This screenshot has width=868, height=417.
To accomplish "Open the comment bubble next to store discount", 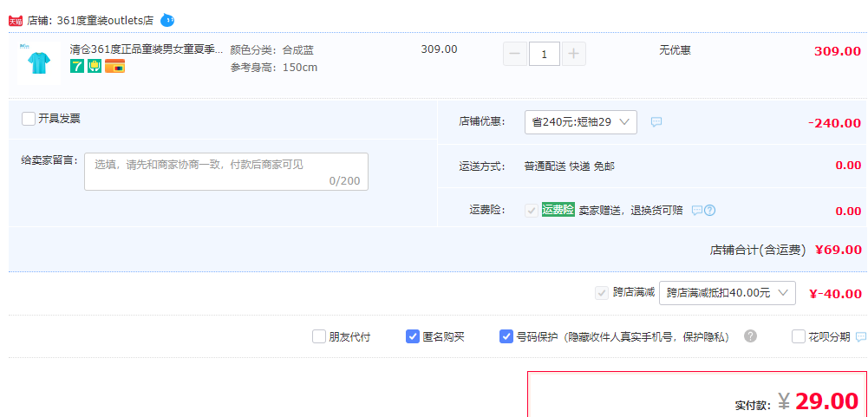I will [656, 122].
